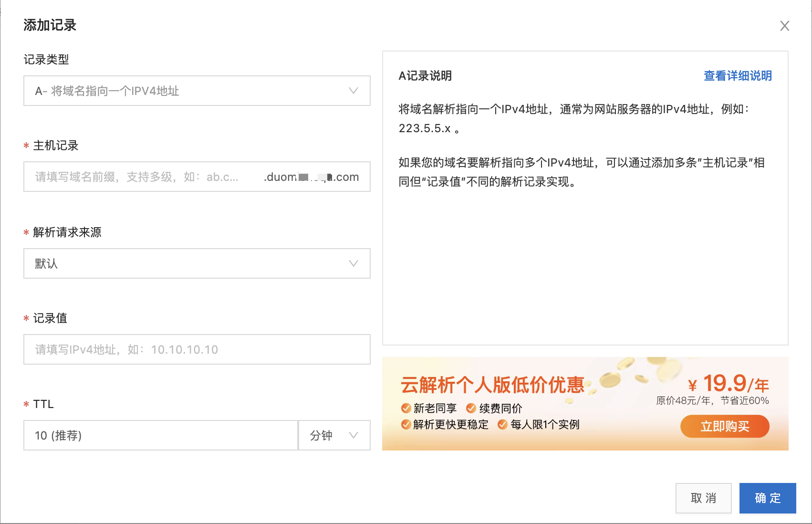Click the ¥19.9/年 price text
This screenshot has height=524, width=812.
(x=728, y=384)
